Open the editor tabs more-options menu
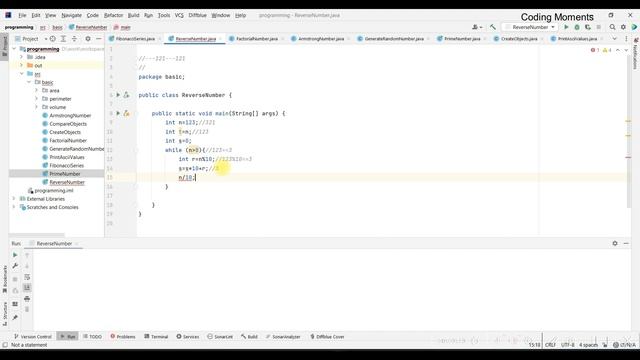Screen dimensions: 640x360 (626, 39)
